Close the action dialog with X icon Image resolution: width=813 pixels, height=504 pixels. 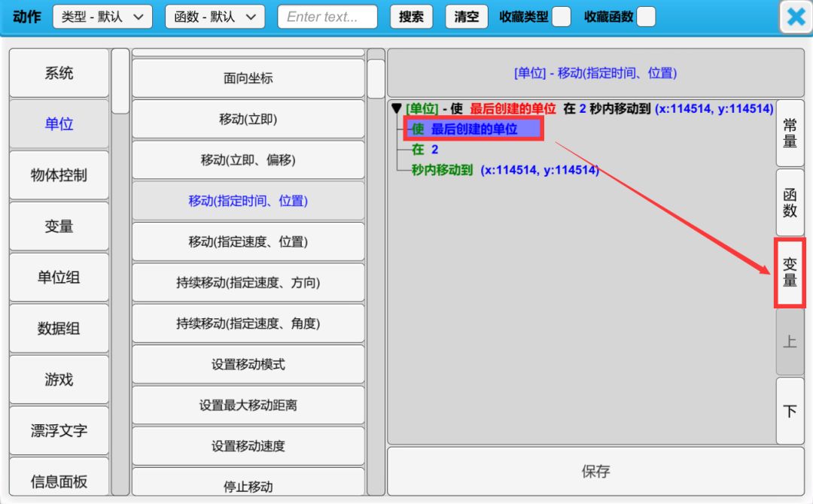point(796,17)
